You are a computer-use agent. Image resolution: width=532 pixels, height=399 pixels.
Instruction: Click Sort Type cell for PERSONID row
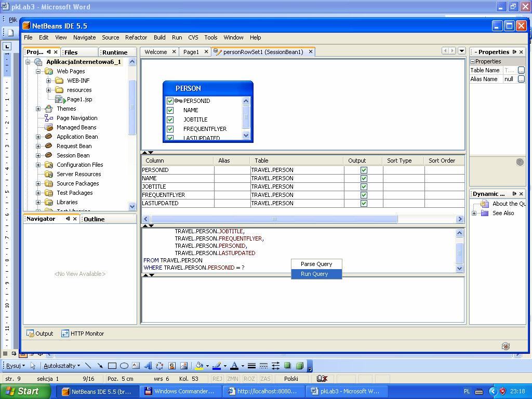(403, 170)
